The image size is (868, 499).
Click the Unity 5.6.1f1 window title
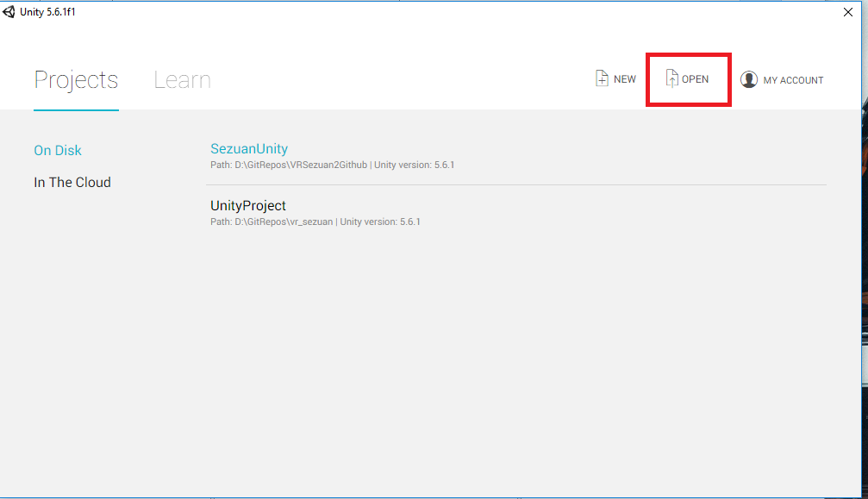(x=47, y=12)
